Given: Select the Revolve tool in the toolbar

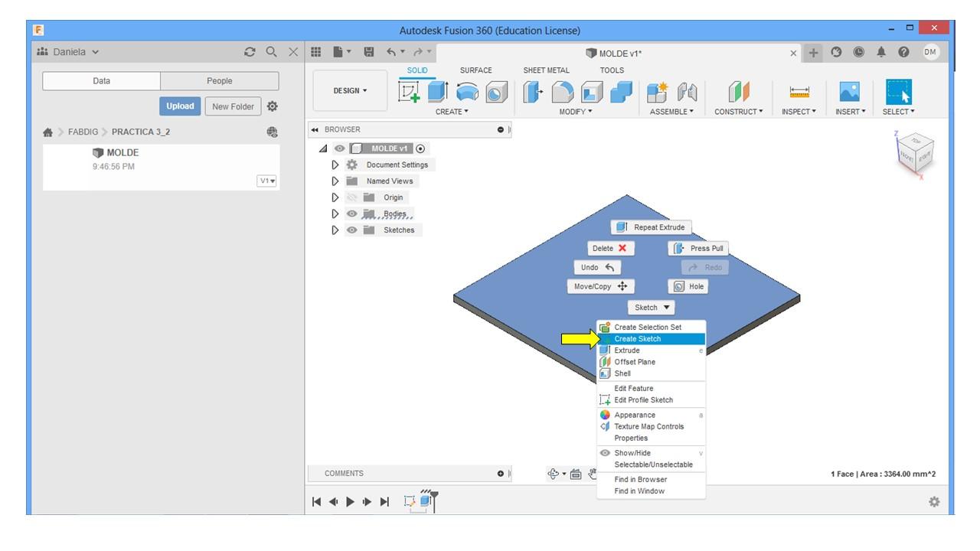Looking at the screenshot, I should [467, 92].
